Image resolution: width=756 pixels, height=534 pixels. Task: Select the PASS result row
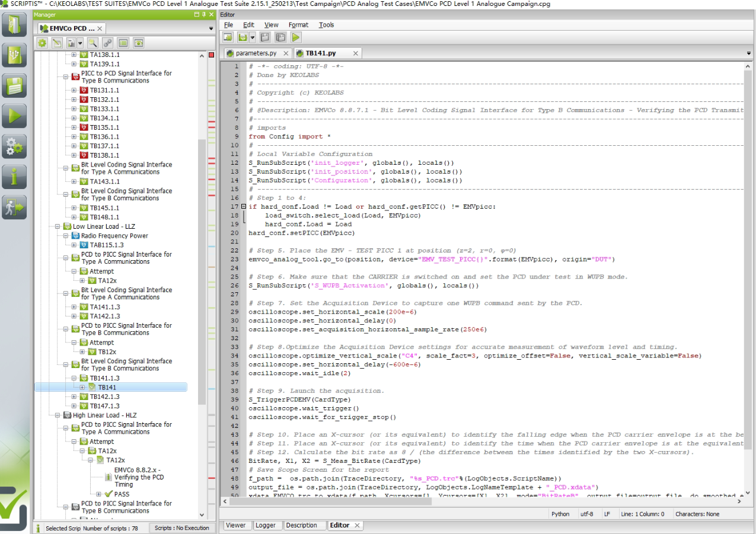point(122,494)
